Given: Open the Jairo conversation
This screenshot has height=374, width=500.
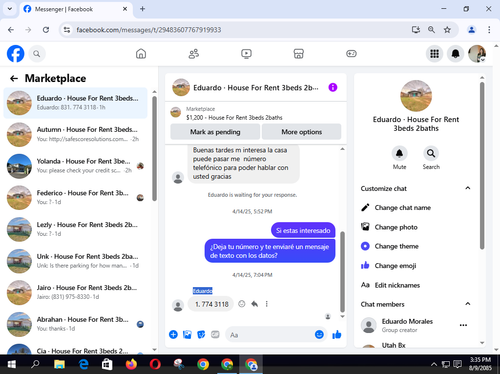Looking at the screenshot, I should click(x=75, y=292).
